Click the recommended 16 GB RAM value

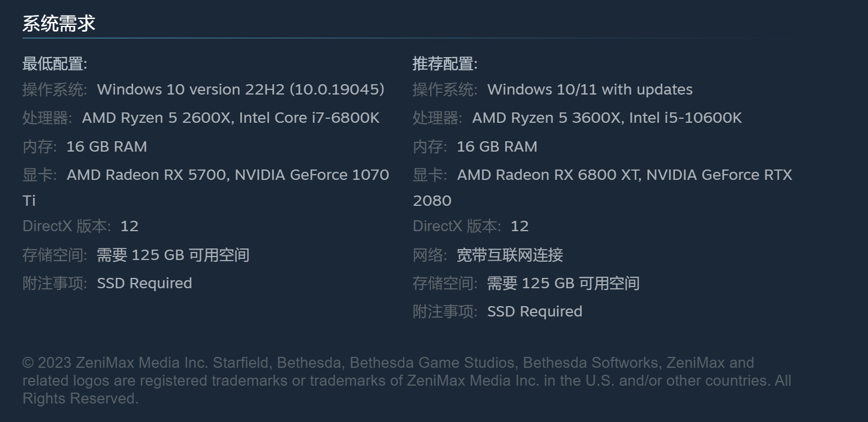(x=497, y=146)
